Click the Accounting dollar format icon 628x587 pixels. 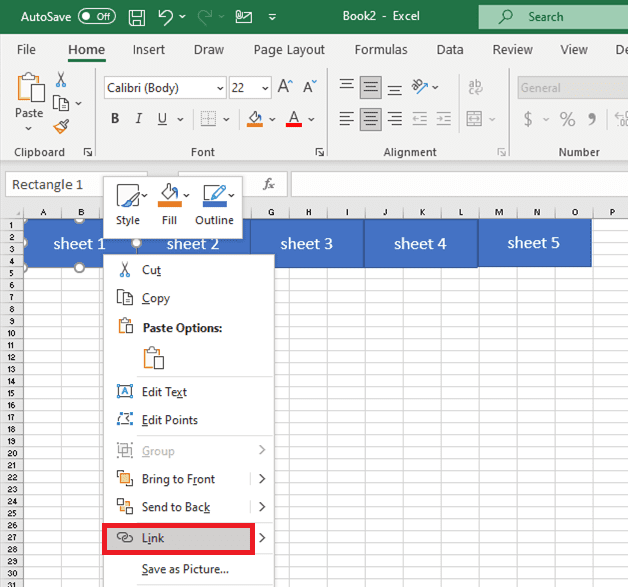click(528, 119)
